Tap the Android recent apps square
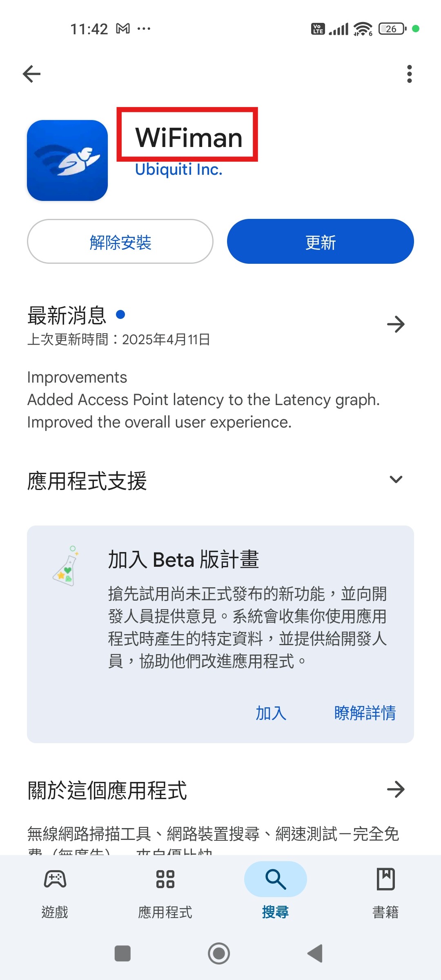 (x=122, y=953)
